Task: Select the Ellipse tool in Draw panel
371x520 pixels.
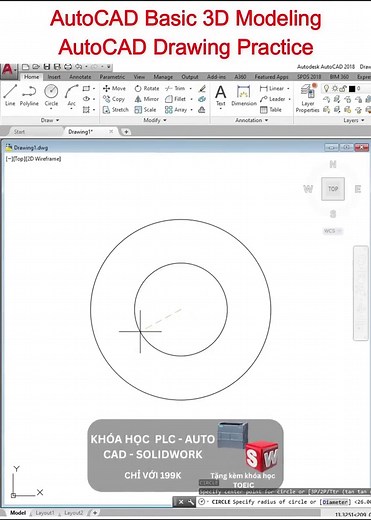Action: 86,99
